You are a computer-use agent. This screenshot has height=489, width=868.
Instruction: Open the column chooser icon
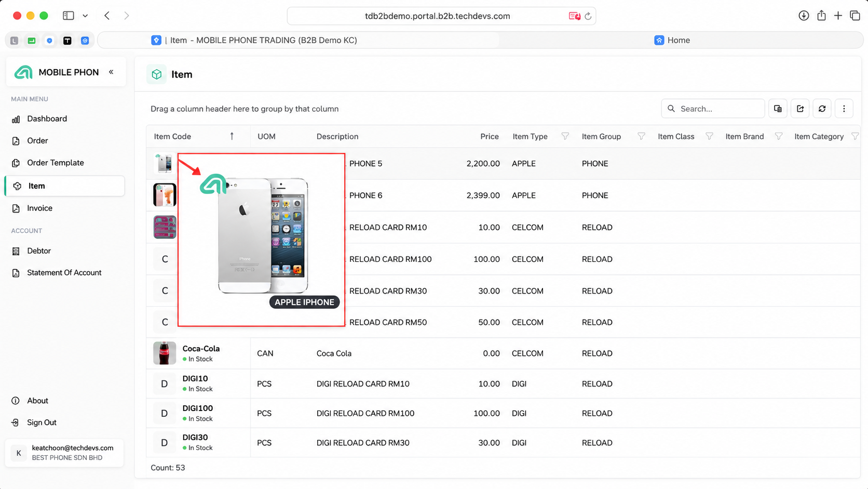point(778,109)
